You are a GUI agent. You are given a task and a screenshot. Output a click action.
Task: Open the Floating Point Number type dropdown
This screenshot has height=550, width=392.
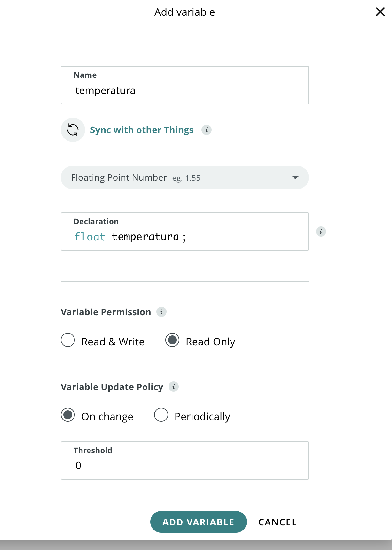(x=185, y=177)
